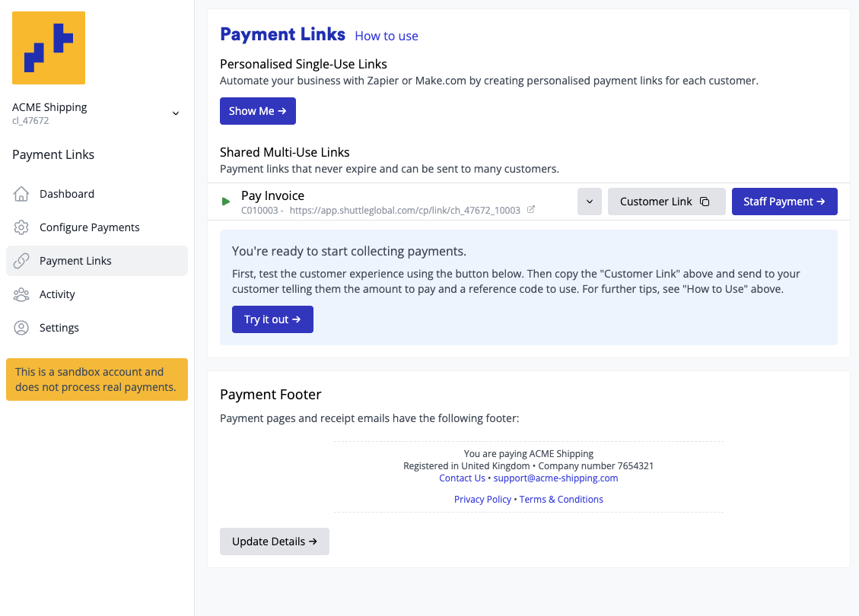Viewport: 859px width, 616px height.
Task: Click the ACME Shipping yellow logo
Action: tap(49, 48)
